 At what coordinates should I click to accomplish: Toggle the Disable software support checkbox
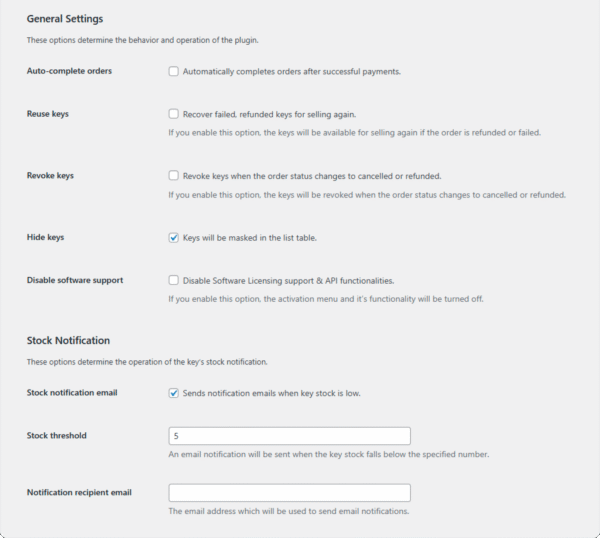174,280
